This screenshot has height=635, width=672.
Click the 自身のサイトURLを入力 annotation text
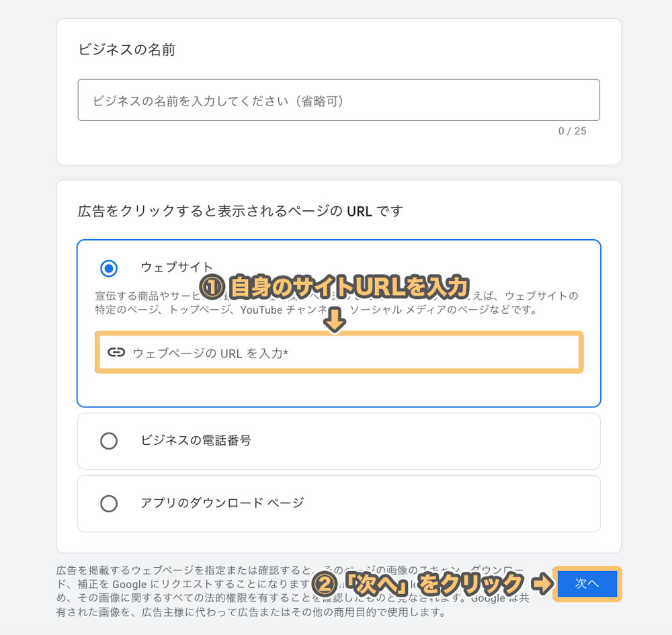pyautogui.click(x=348, y=287)
